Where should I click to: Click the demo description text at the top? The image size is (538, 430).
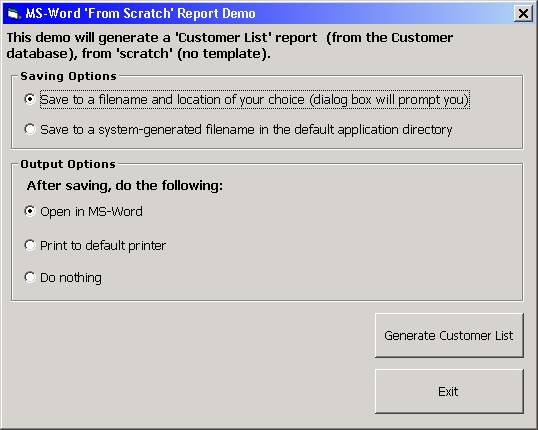pyautogui.click(x=230, y=45)
